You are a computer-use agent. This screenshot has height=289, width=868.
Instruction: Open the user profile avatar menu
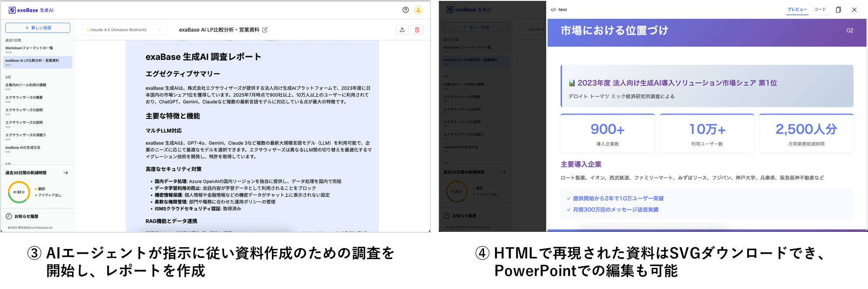click(x=418, y=10)
